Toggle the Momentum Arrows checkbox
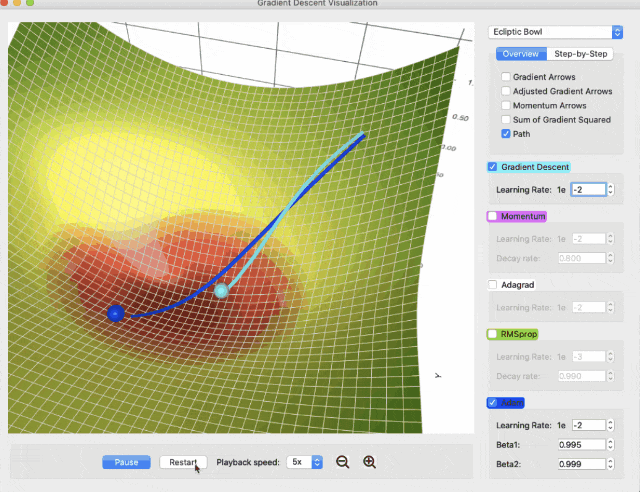Screen dimensions: 640x492 coord(506,105)
